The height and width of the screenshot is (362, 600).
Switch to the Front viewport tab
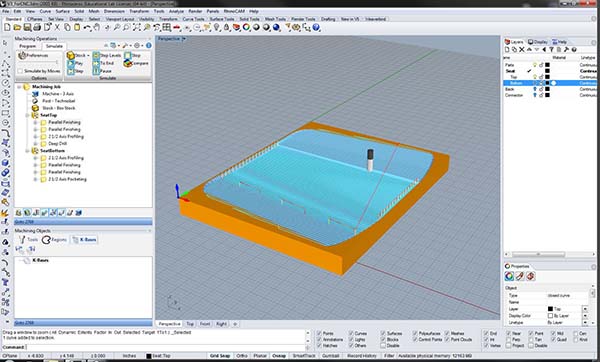pyautogui.click(x=205, y=324)
